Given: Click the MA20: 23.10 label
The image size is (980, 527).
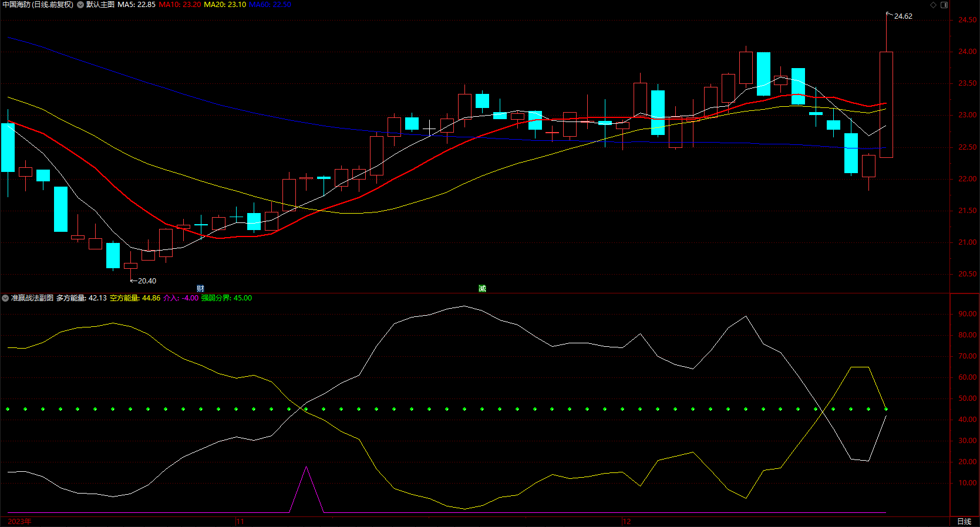Looking at the screenshot, I should (225, 5).
